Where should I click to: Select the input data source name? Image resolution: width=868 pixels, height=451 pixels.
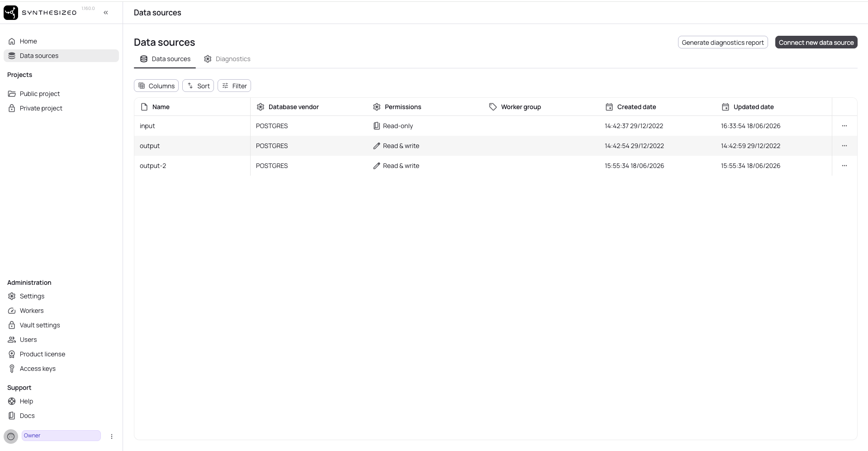(x=147, y=126)
